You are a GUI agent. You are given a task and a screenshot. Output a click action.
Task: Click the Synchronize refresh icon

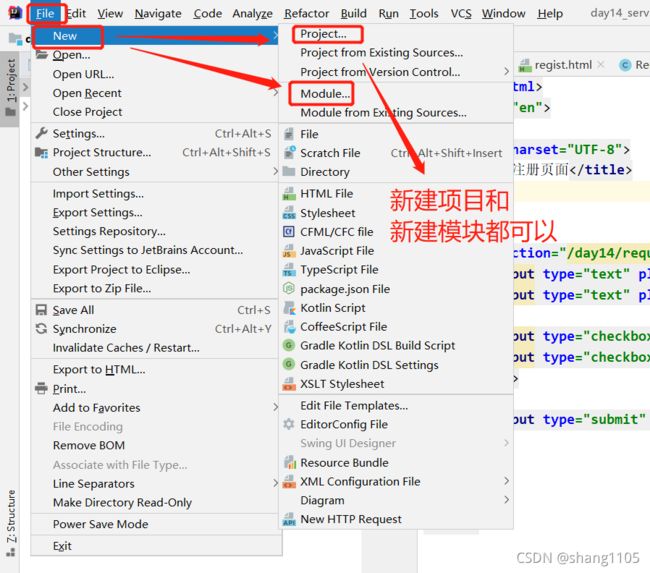click(x=41, y=329)
